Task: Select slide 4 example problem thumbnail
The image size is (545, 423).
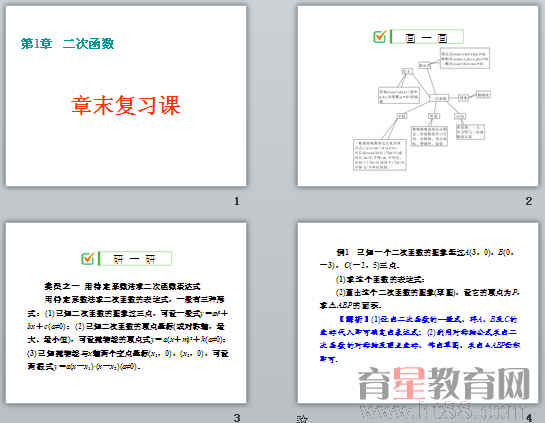Action: point(418,313)
